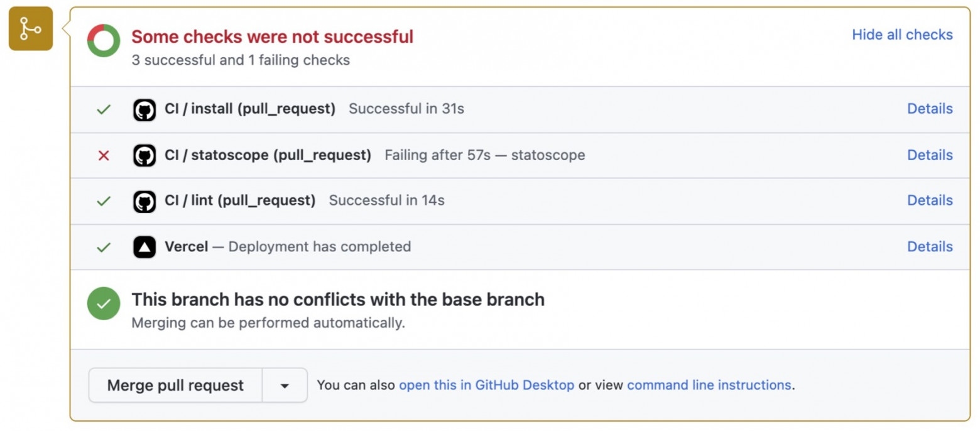This screenshot has width=980, height=431.
Task: Click the GitHub Actions icon for CI install
Action: [144, 108]
